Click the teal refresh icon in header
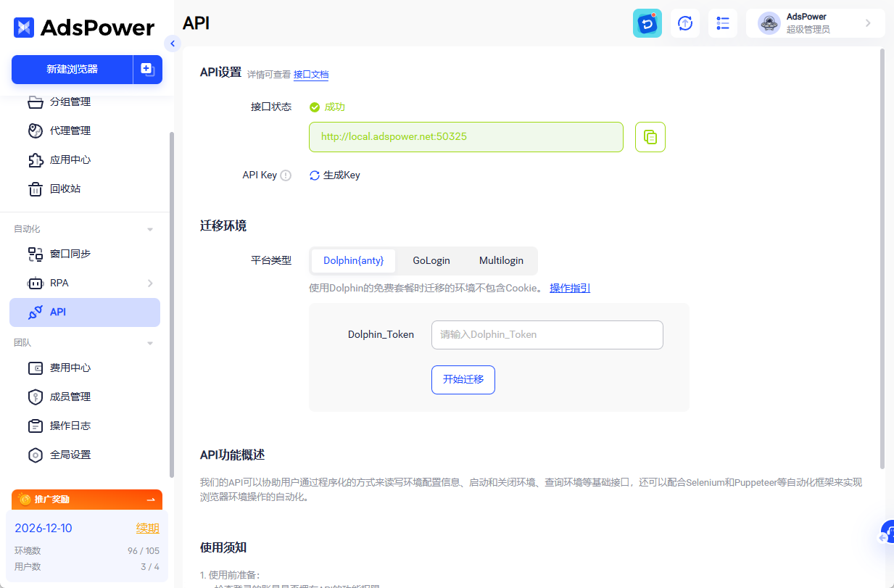894x588 pixels. click(x=647, y=23)
